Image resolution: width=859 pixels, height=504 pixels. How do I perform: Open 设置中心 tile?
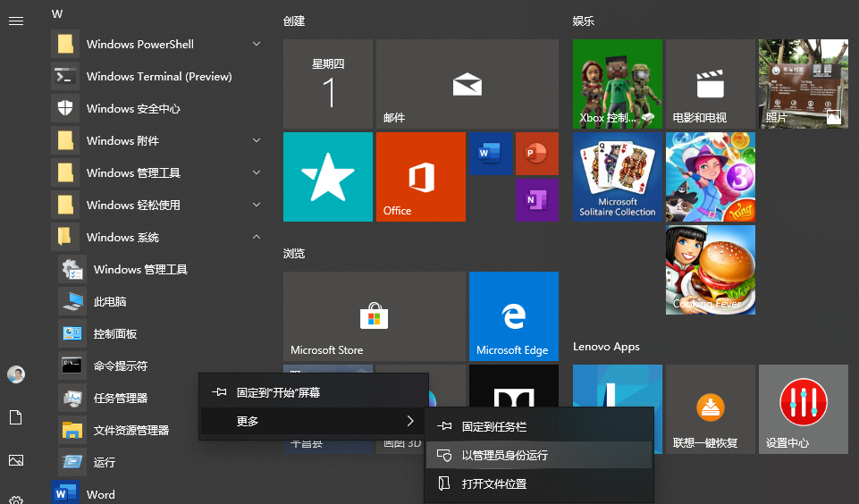tap(803, 409)
